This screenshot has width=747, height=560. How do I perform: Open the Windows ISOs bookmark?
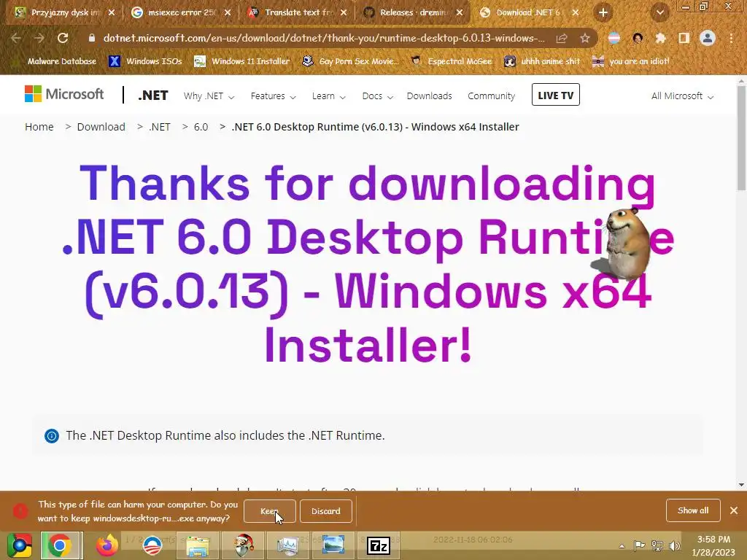click(146, 61)
